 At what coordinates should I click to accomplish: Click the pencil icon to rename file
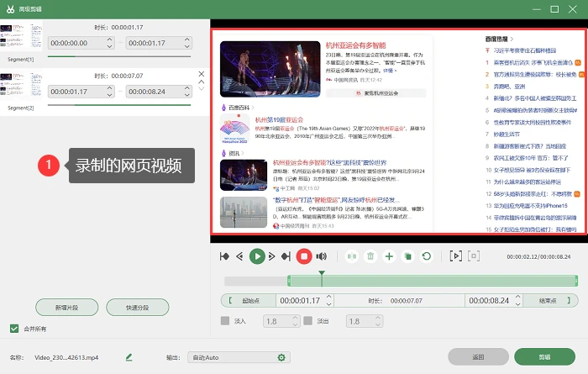(x=129, y=357)
